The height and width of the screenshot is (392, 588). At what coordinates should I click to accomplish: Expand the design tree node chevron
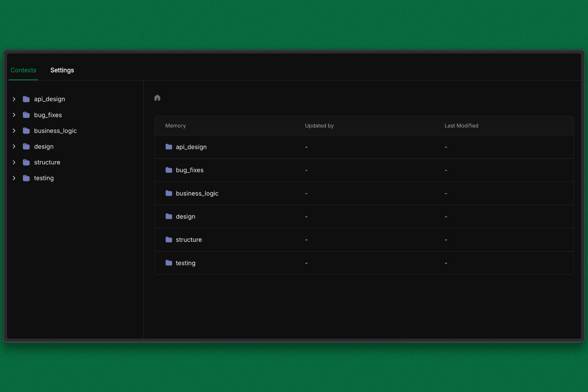14,147
